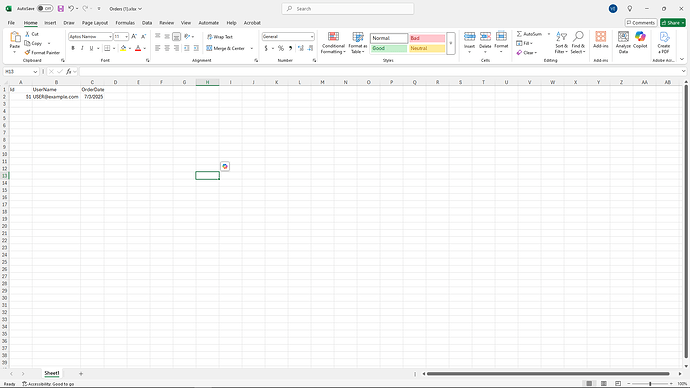Open the Sort & Filter menu
Image resolution: width=690 pixels, height=388 pixels.
click(x=561, y=43)
